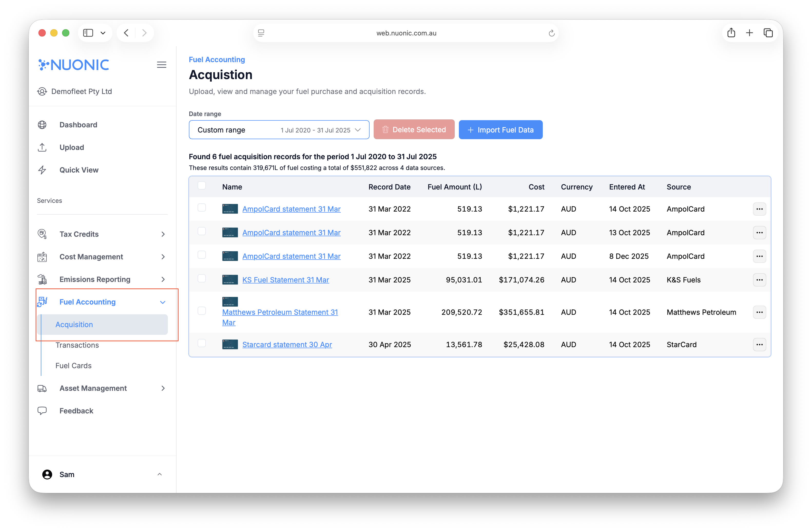Image resolution: width=812 pixels, height=531 pixels.
Task: Click the Upload arrow icon in sidebar
Action: point(42,147)
